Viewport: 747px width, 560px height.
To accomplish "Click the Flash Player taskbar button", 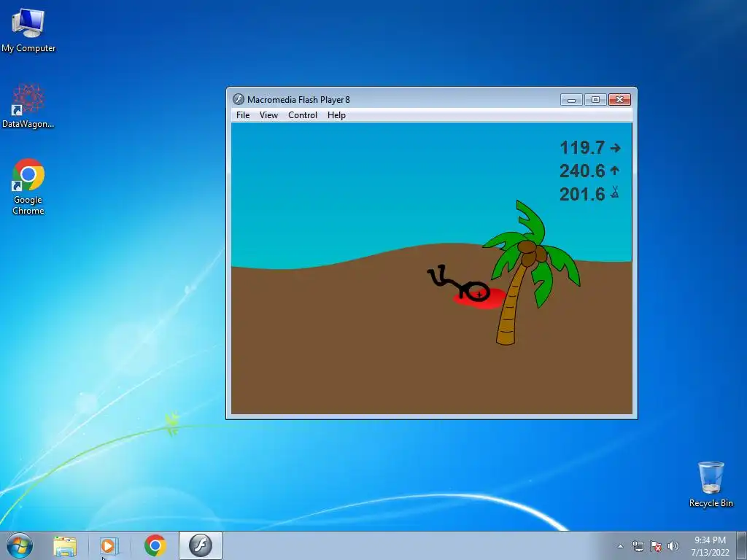I will (201, 545).
